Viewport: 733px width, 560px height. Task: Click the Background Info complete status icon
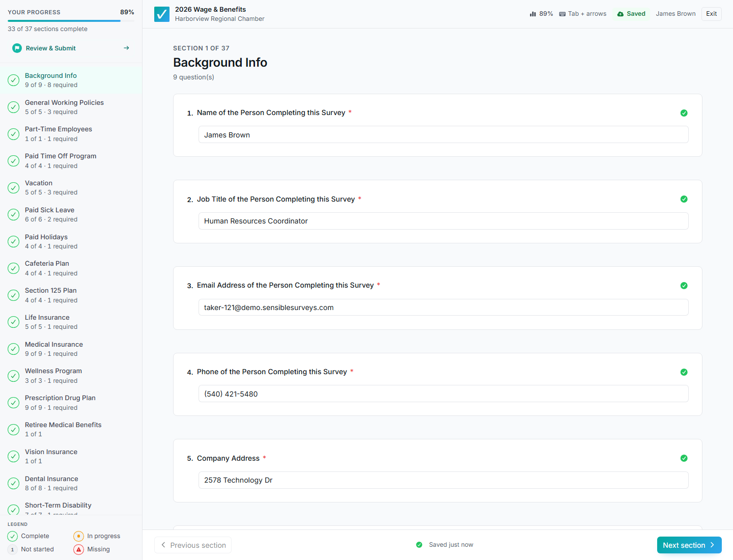tap(14, 80)
